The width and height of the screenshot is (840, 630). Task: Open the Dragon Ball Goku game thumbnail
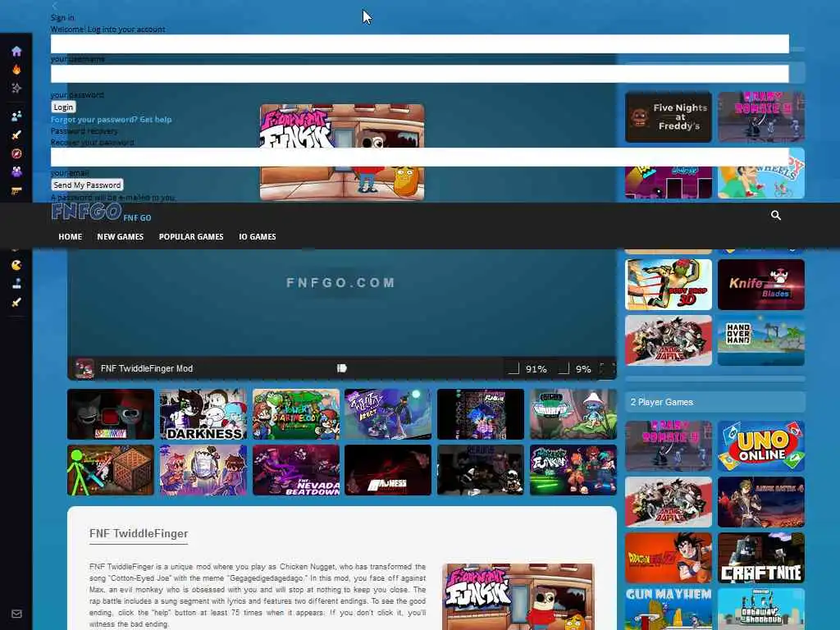(668, 558)
